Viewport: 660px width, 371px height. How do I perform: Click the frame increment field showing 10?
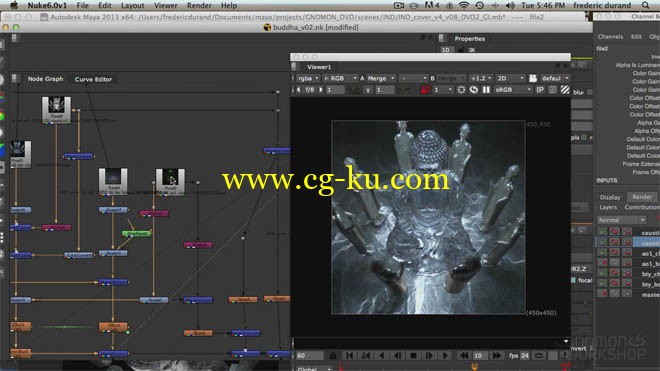tap(480, 356)
